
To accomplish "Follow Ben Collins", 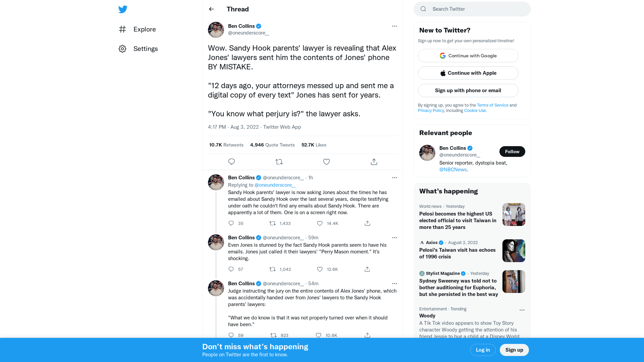I will coord(512,151).
